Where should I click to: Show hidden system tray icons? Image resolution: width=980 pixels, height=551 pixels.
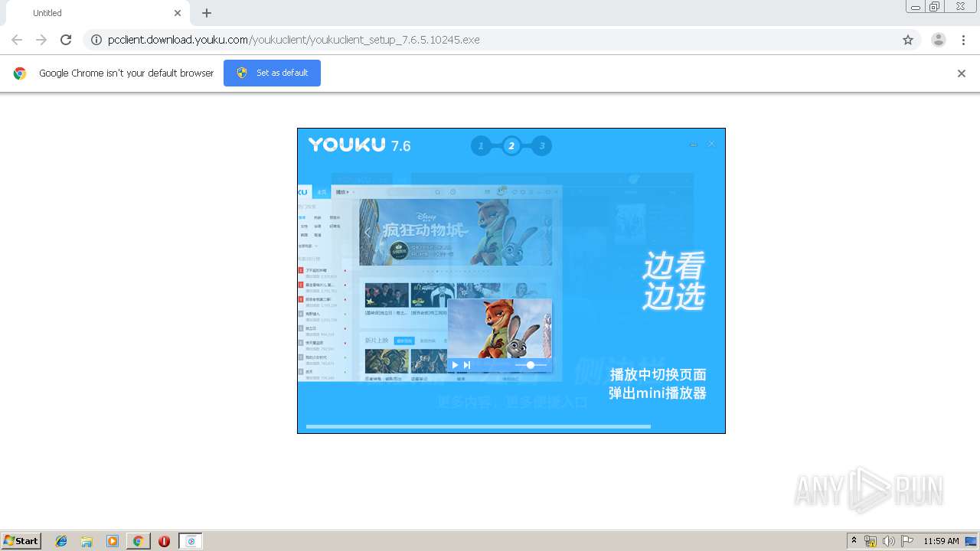point(854,541)
